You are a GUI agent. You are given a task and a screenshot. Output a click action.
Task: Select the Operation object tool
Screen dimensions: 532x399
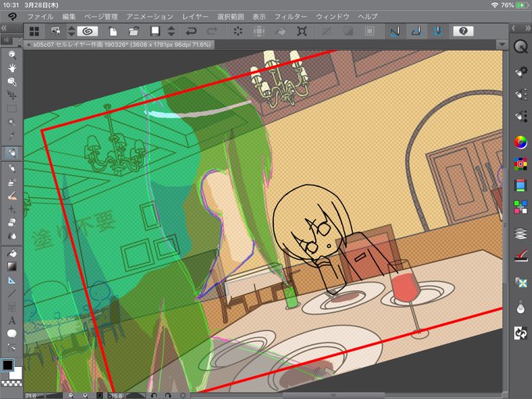click(12, 82)
